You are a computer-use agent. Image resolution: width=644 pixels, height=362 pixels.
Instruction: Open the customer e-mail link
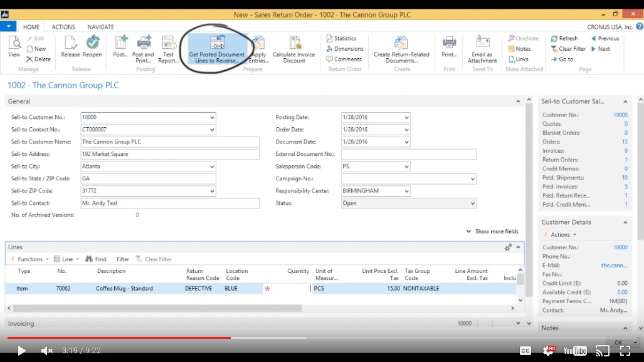click(614, 265)
